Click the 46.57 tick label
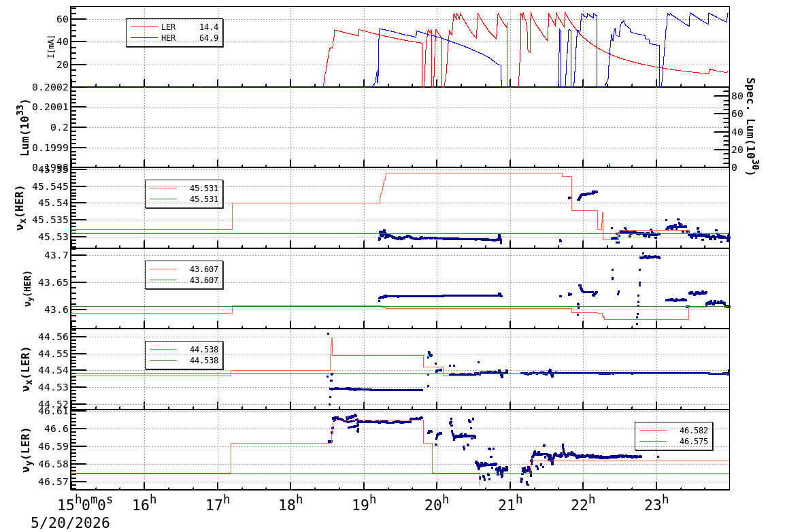Screen dimensions: 785x532 (54, 482)
